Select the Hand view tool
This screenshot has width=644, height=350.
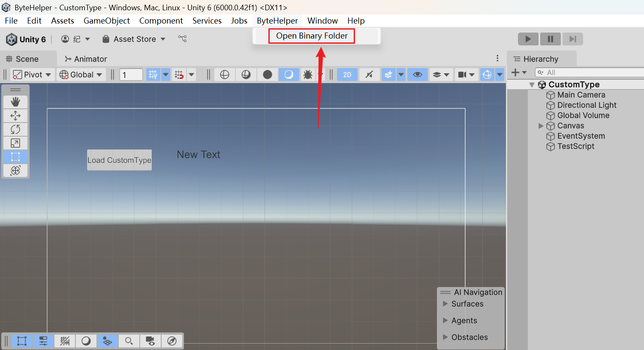15,102
